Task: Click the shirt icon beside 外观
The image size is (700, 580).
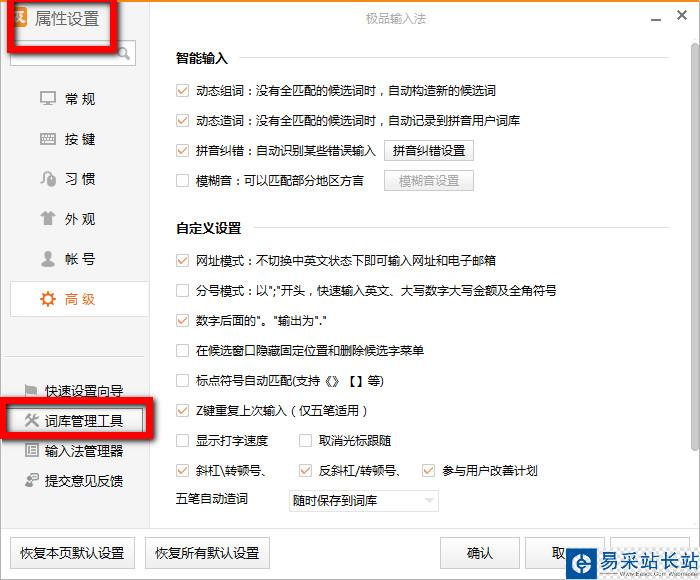Action: click(x=48, y=219)
